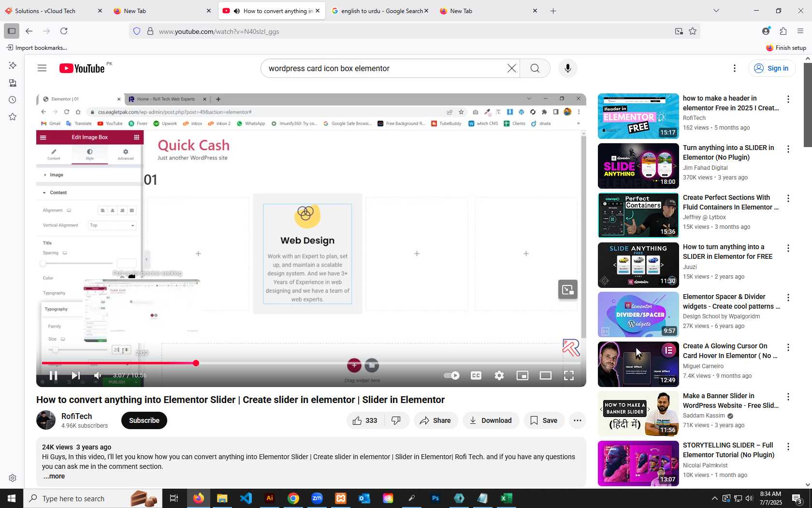Bookmark this page with star
The width and height of the screenshot is (812, 508).
pos(693,31)
